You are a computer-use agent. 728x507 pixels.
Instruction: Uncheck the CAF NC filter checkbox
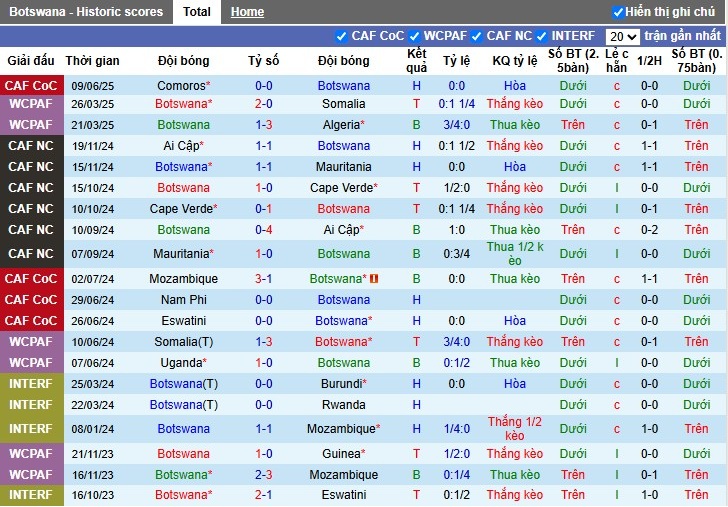[x=476, y=36]
